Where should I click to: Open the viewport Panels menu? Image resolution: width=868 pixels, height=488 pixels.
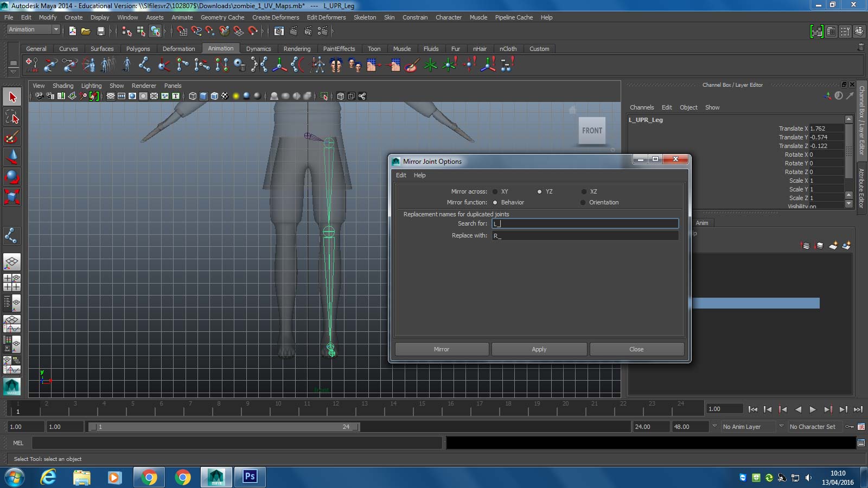tap(173, 86)
